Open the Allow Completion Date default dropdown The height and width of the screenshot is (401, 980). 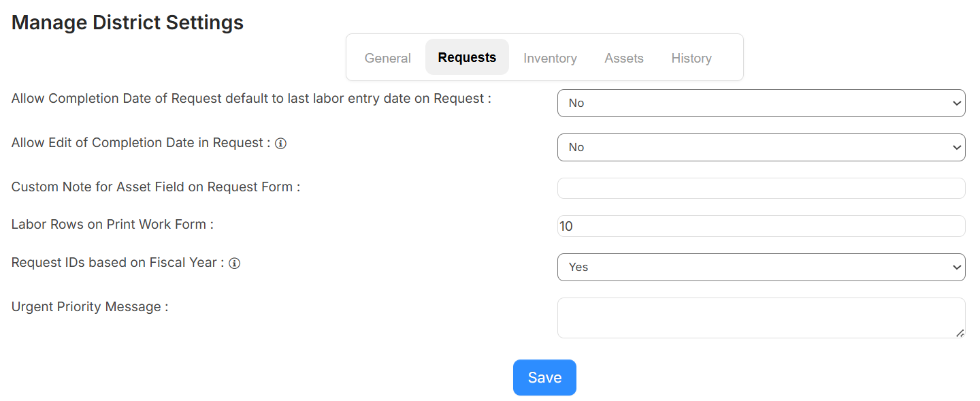click(x=761, y=103)
